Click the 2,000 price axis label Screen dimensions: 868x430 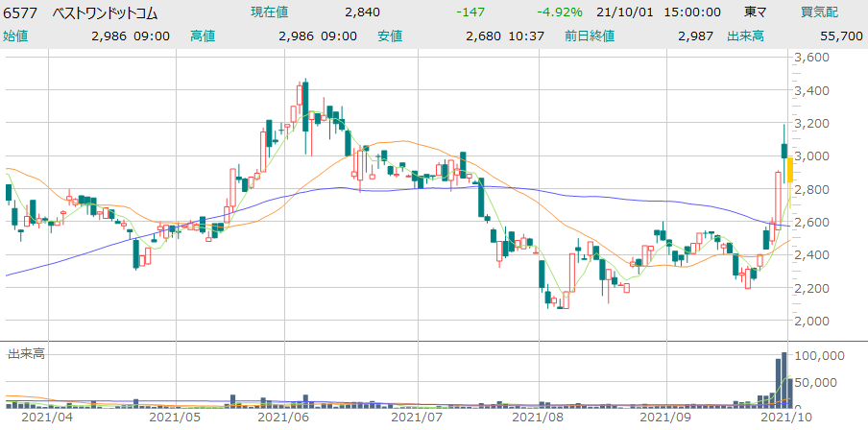pos(812,321)
